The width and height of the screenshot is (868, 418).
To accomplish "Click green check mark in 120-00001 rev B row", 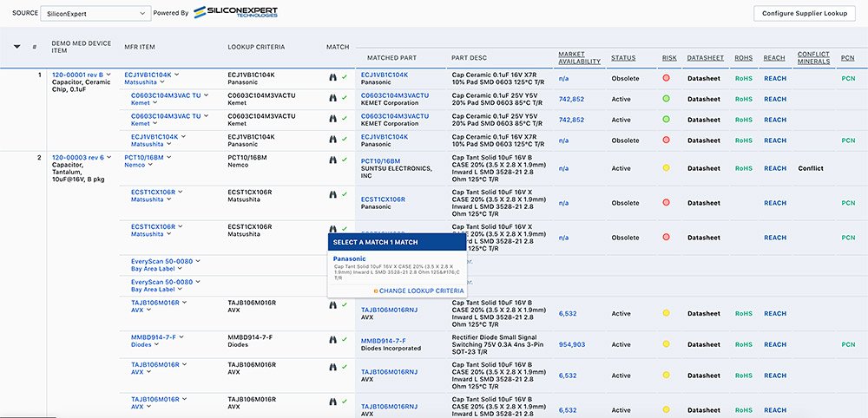I will (345, 78).
